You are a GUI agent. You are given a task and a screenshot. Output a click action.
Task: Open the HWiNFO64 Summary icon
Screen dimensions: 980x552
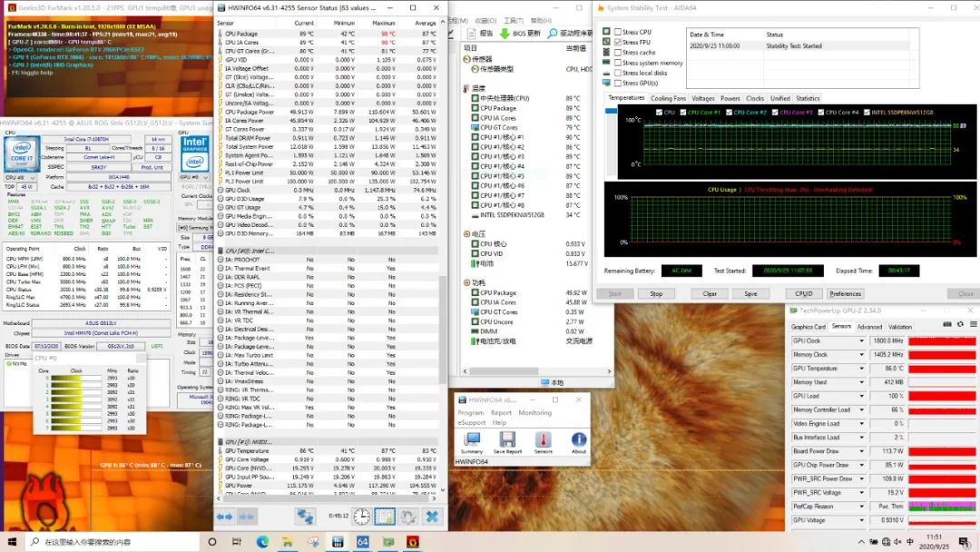[472, 439]
